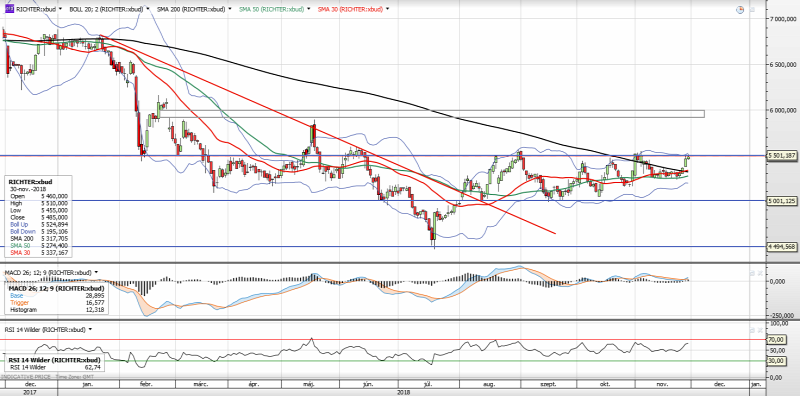This screenshot has width=800, height=396.
Task: Click the 2018 year label on time axis
Action: click(x=404, y=392)
